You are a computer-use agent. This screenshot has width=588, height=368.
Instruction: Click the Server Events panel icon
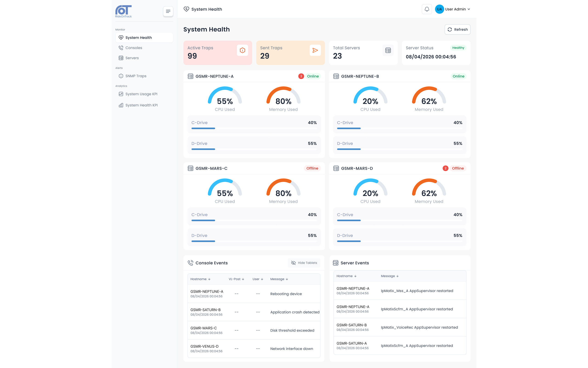click(336, 263)
